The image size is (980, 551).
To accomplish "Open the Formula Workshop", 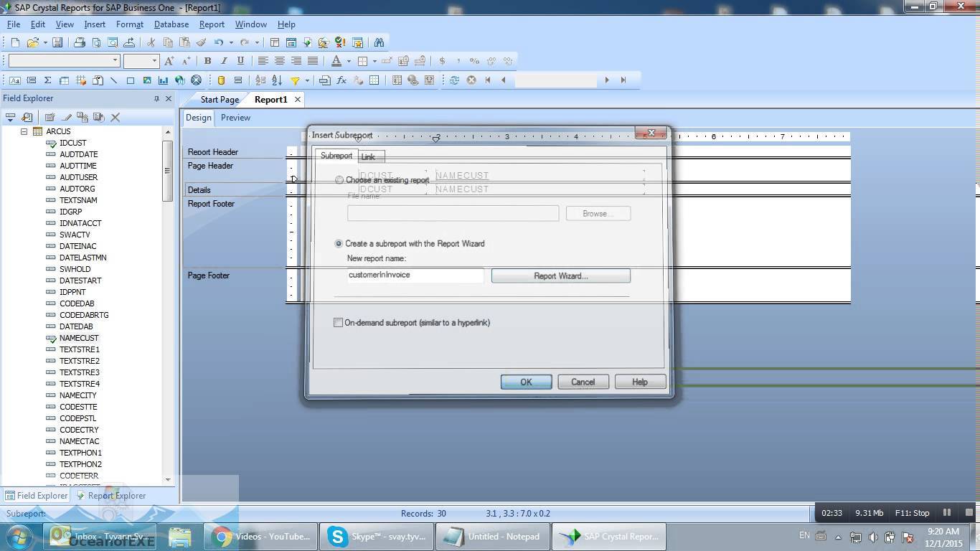I will 341,80.
